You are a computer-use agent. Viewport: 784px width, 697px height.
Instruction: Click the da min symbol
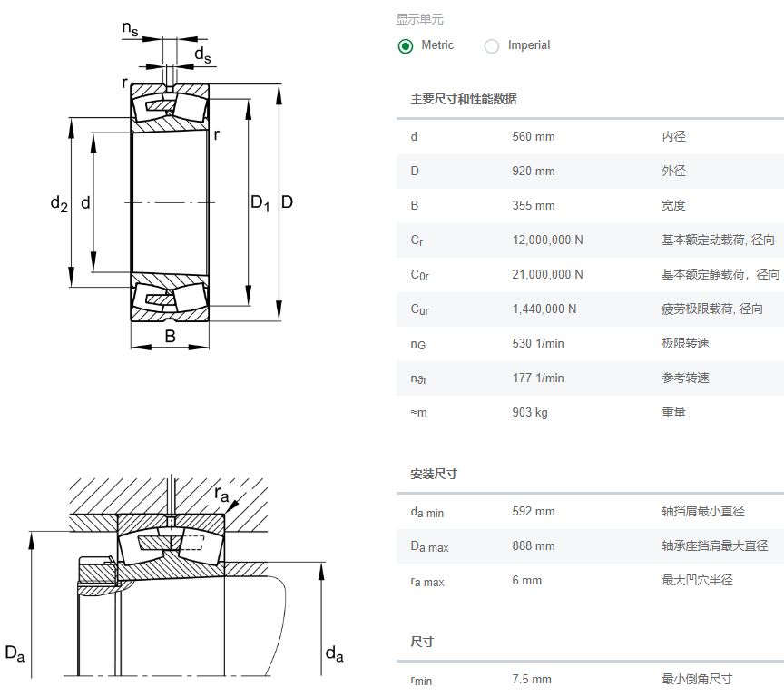(x=427, y=513)
